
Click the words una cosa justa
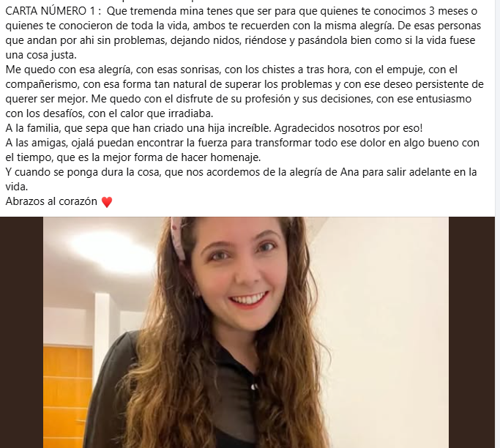[41, 55]
